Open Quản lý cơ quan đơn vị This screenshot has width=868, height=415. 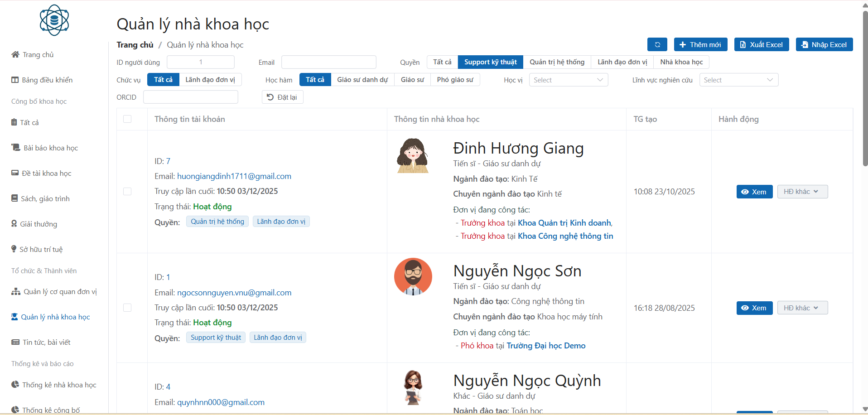(54, 292)
